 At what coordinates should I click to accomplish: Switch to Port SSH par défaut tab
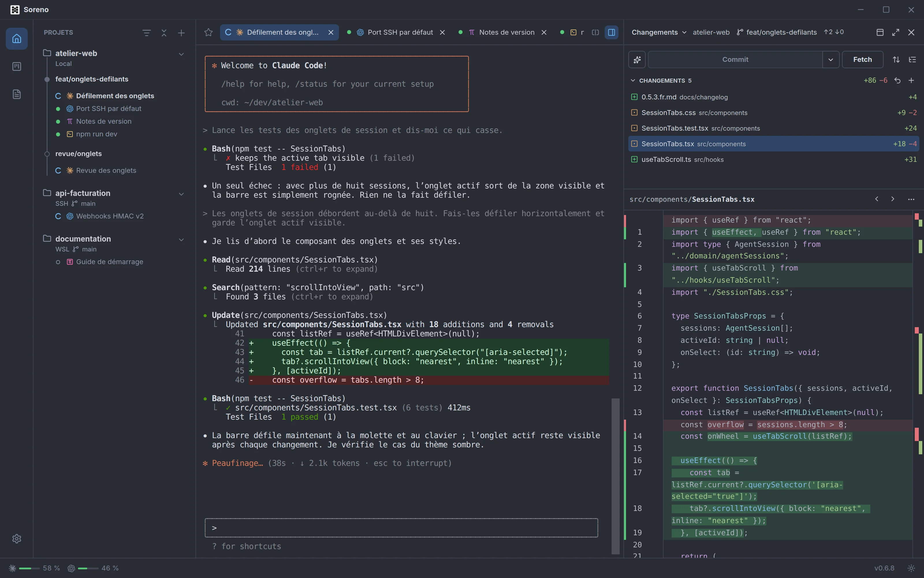tap(396, 32)
